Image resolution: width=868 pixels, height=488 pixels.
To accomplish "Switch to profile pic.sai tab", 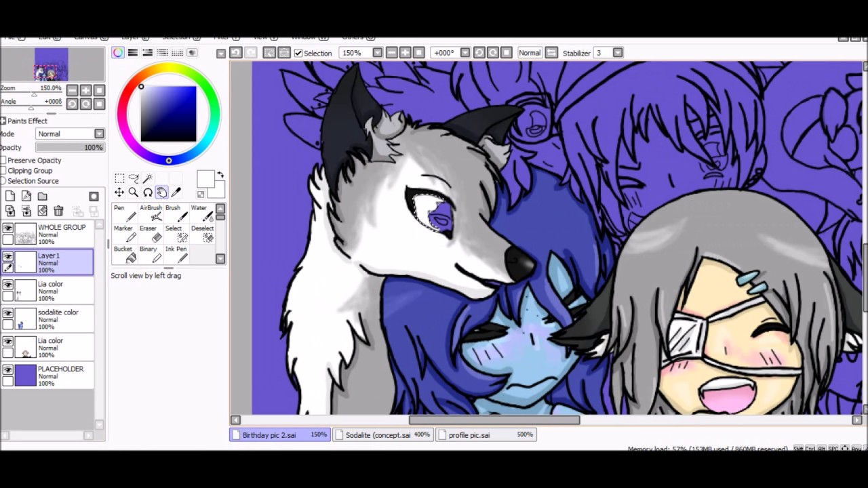I will click(x=486, y=435).
